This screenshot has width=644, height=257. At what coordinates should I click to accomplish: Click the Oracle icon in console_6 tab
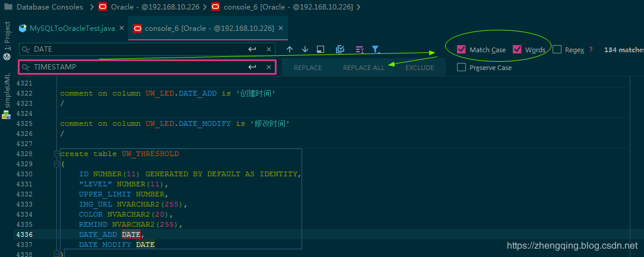tap(138, 28)
